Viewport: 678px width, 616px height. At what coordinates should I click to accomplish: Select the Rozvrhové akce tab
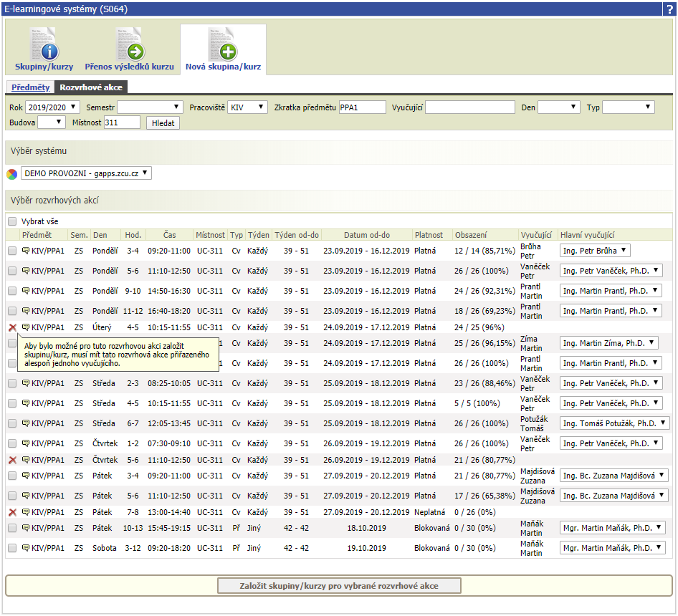[91, 87]
